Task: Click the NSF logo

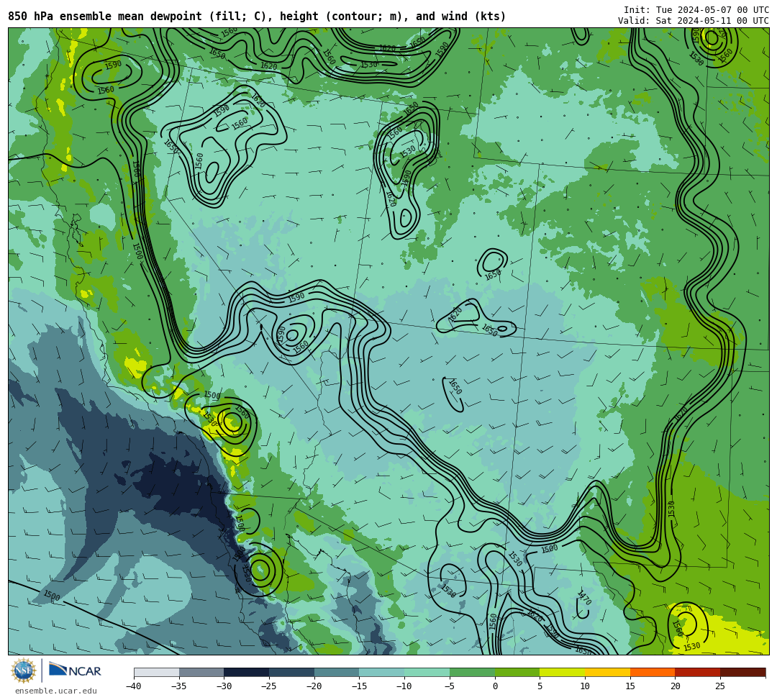Action: coord(24,671)
